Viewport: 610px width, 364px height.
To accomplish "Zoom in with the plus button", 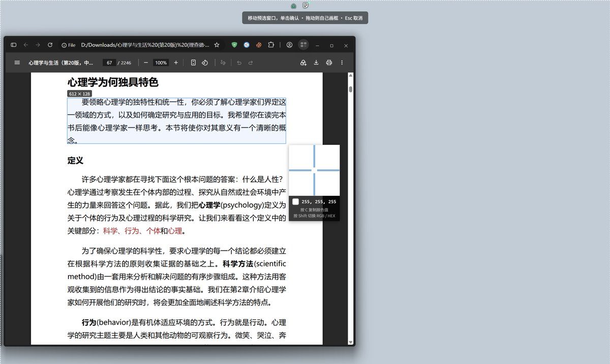I will click(x=176, y=63).
